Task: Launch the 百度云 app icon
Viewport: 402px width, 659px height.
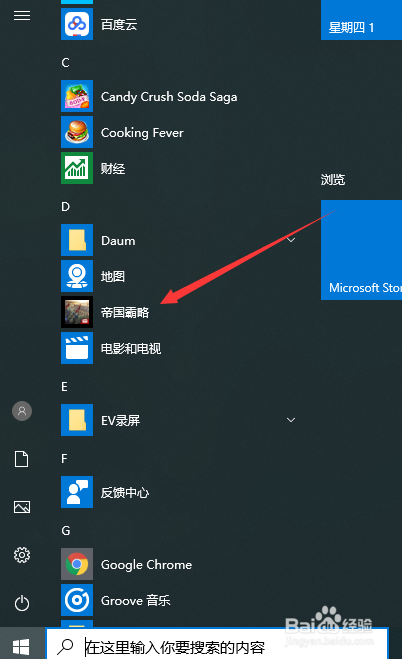Action: point(77,24)
